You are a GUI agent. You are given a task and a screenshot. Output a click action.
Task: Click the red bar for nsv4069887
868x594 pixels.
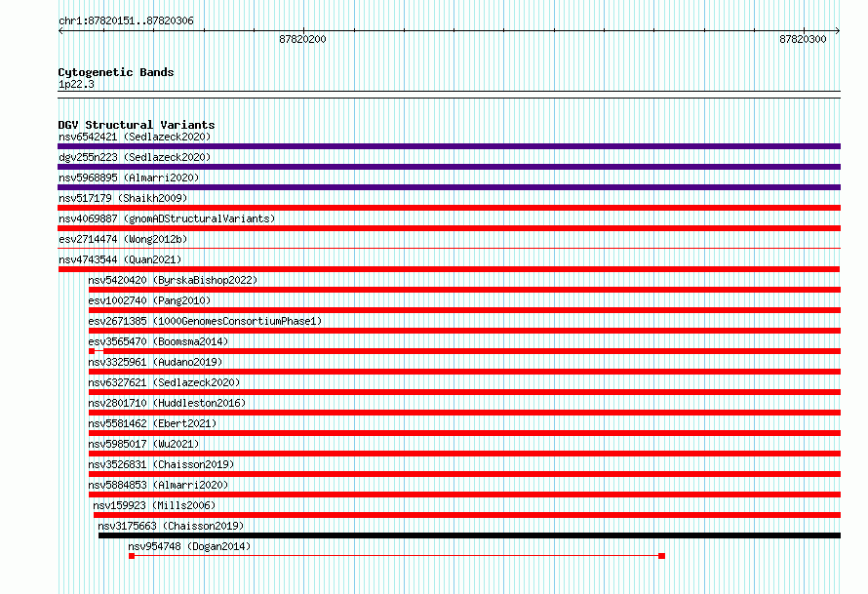(x=449, y=228)
